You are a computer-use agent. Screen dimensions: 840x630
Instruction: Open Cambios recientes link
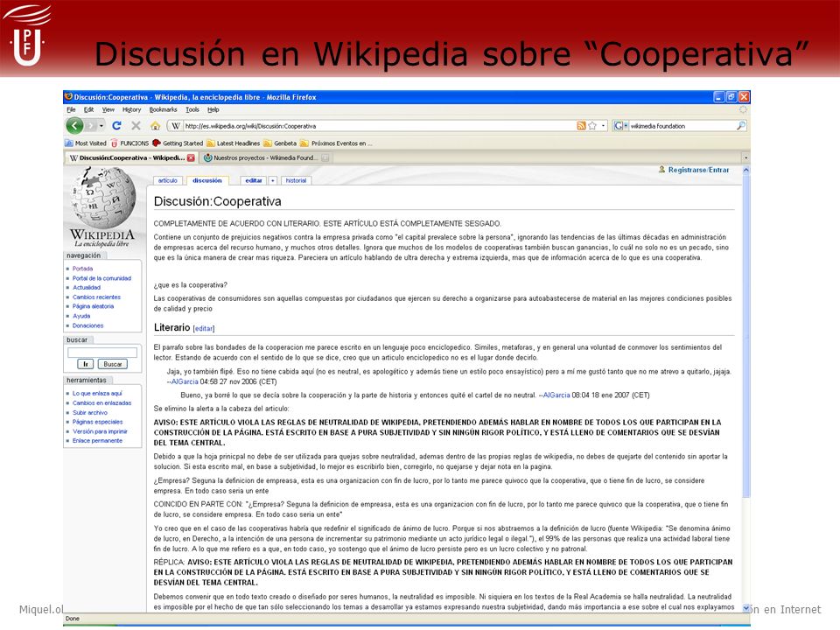97,297
